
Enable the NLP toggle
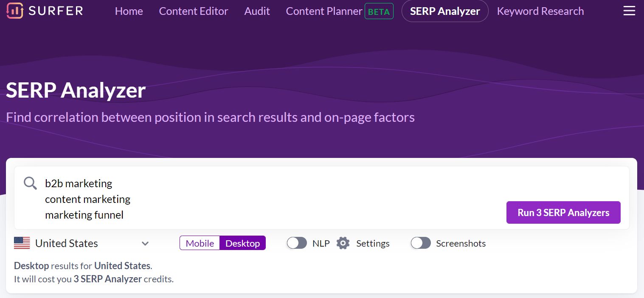point(297,243)
